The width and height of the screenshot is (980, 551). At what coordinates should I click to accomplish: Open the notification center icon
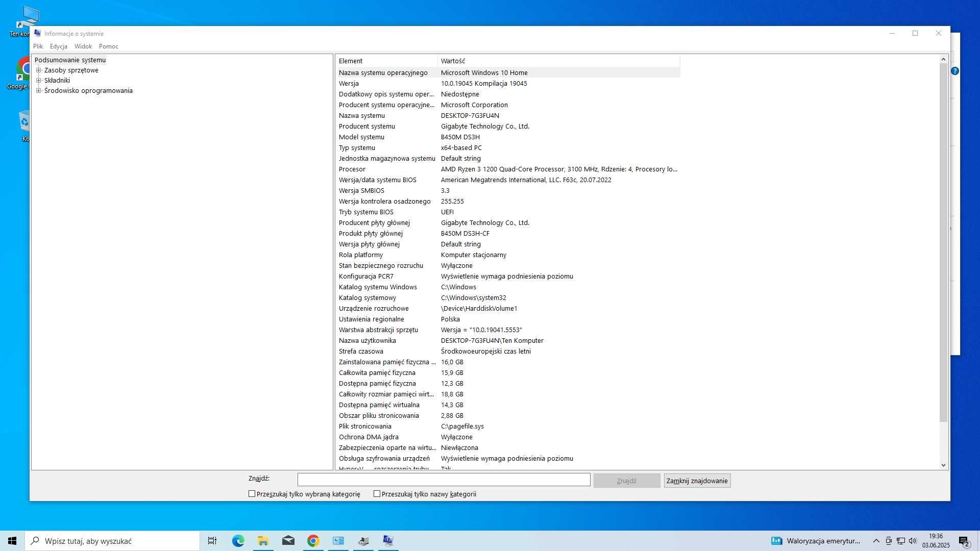tap(964, 541)
